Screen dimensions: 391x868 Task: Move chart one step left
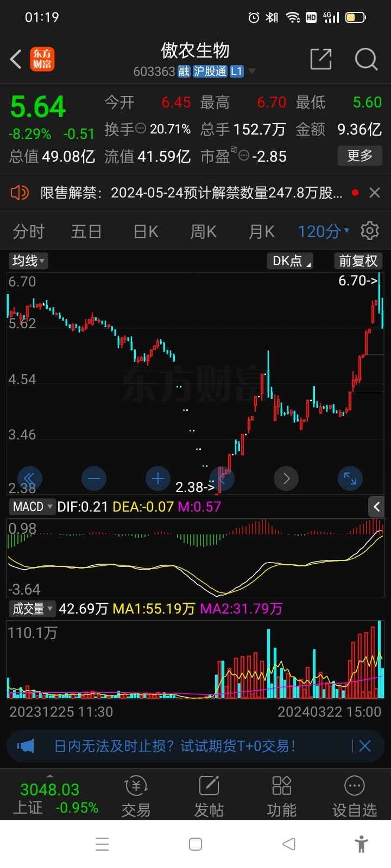coord(222,478)
